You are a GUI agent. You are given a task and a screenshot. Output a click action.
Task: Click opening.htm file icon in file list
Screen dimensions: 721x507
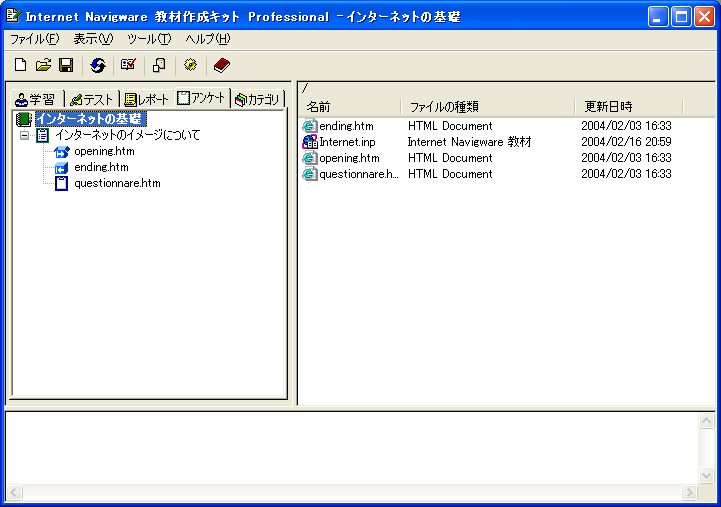point(310,158)
